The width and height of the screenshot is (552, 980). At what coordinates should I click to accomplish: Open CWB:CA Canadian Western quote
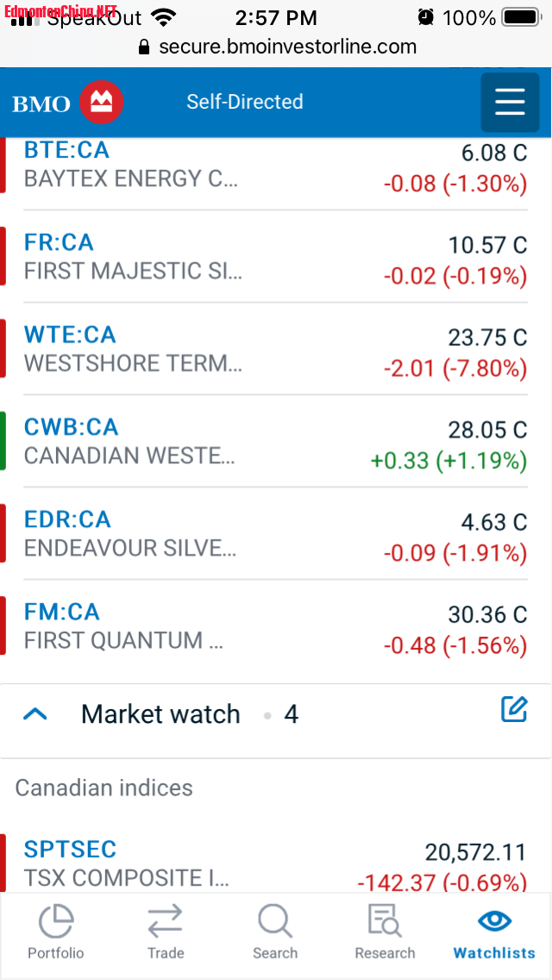72,427
